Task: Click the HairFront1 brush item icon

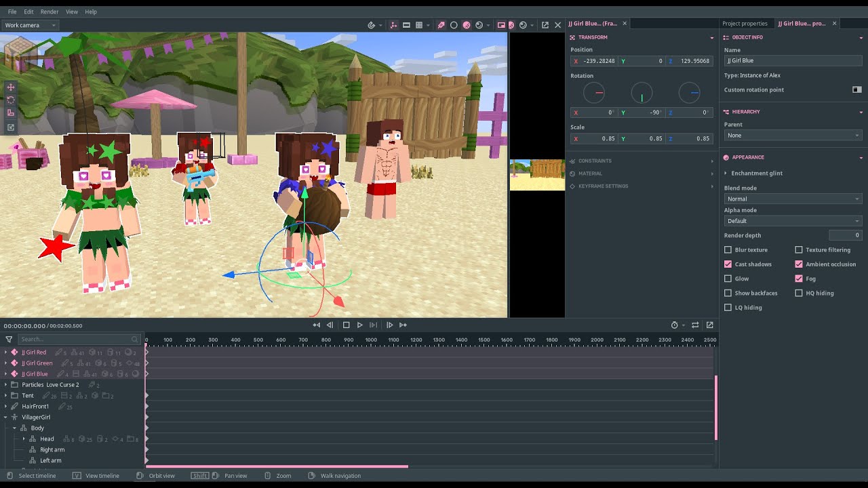Action: click(x=14, y=407)
